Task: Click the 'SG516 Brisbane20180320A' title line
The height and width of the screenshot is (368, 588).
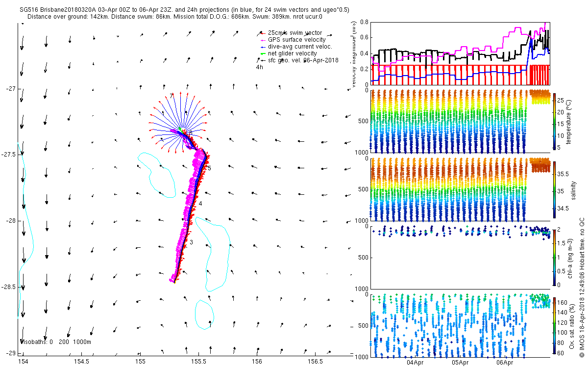Action: [x=184, y=9]
